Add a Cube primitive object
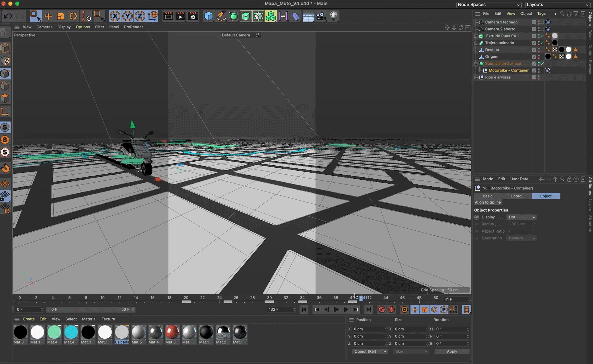 [209, 16]
